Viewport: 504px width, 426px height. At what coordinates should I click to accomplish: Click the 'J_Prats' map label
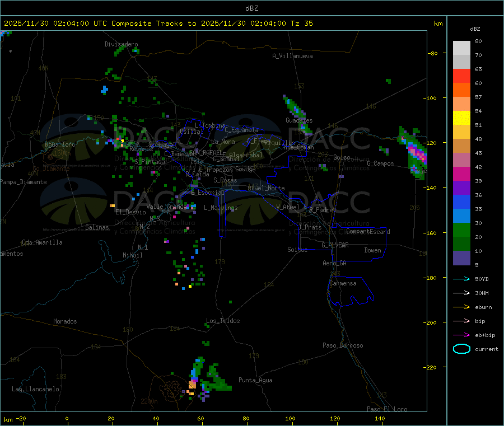310,227
